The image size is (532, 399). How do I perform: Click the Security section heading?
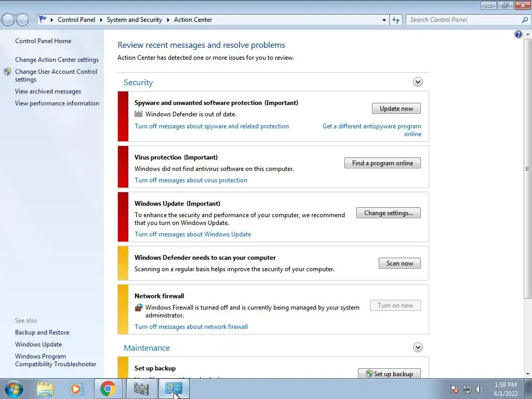138,83
